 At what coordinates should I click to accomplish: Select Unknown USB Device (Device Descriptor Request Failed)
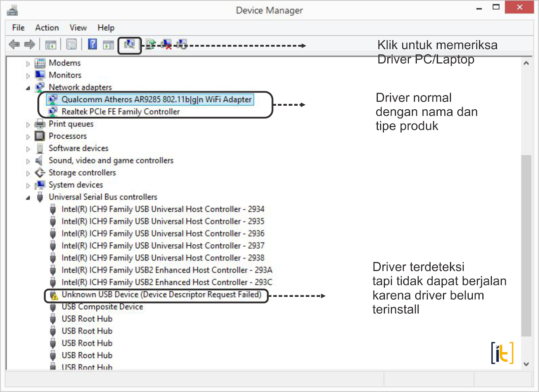click(161, 294)
